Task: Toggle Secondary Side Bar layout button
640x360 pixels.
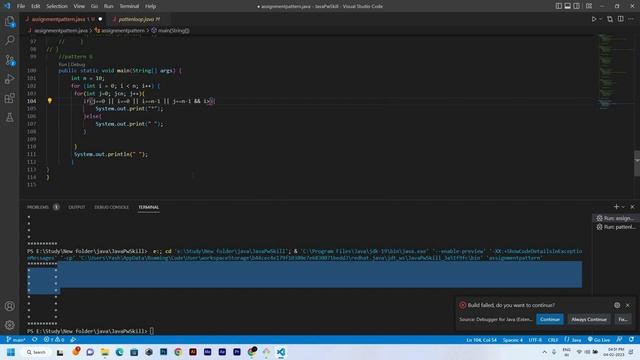Action: point(576,6)
